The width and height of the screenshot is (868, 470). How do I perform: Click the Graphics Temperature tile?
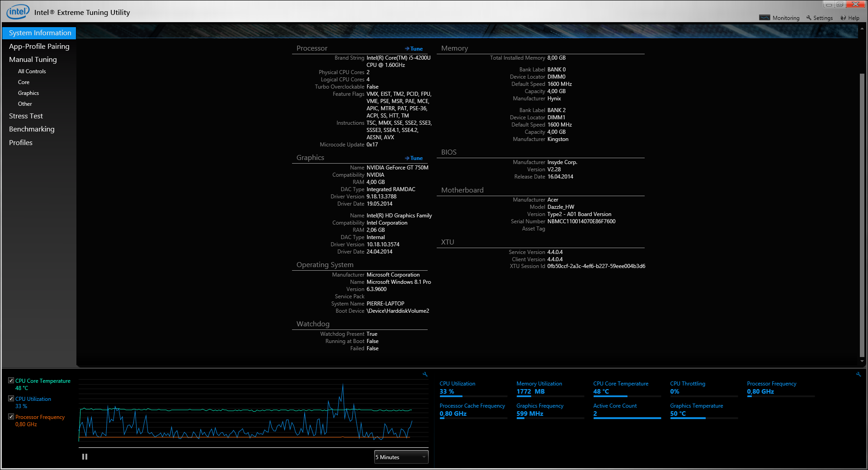point(704,410)
